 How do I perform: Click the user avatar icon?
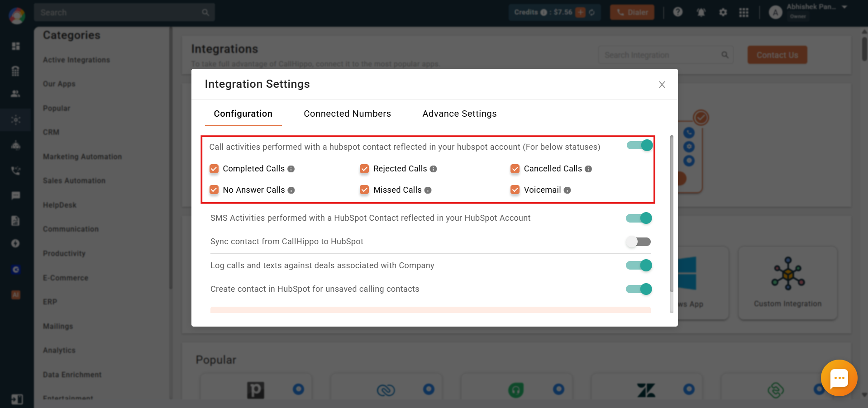coord(775,12)
